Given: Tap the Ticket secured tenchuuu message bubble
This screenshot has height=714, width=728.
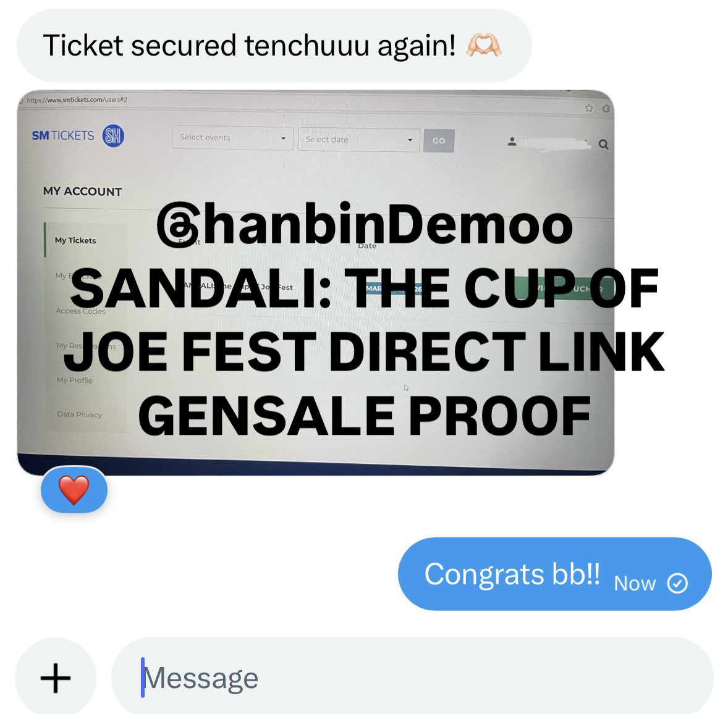Looking at the screenshot, I should pyautogui.click(x=274, y=46).
